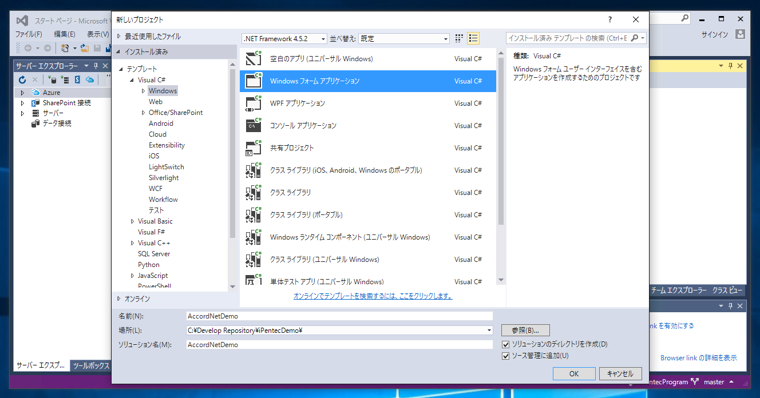Click the 共有プロジェクト template icon
This screenshot has width=760, height=398.
pos(253,147)
